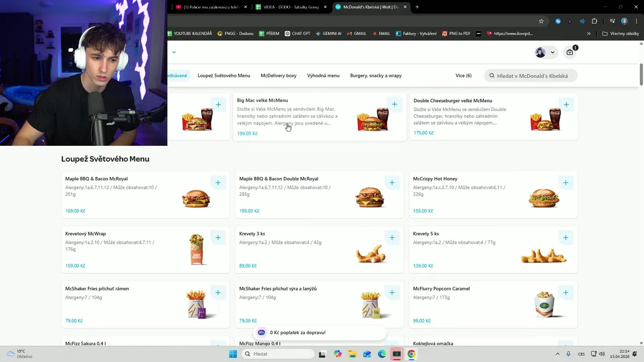Open the weather widget showing 13°C
This screenshot has width=644, height=362.
point(19,354)
